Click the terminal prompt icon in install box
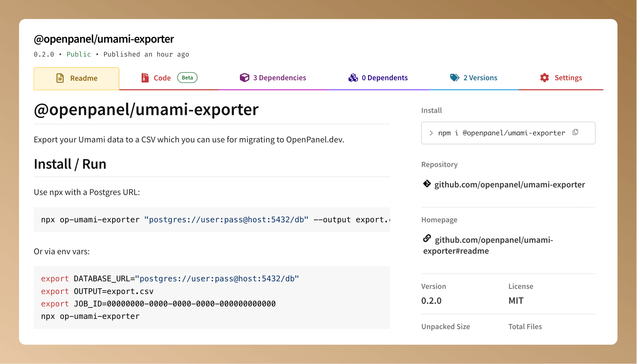Viewport: 637px width, 364px height. (432, 133)
